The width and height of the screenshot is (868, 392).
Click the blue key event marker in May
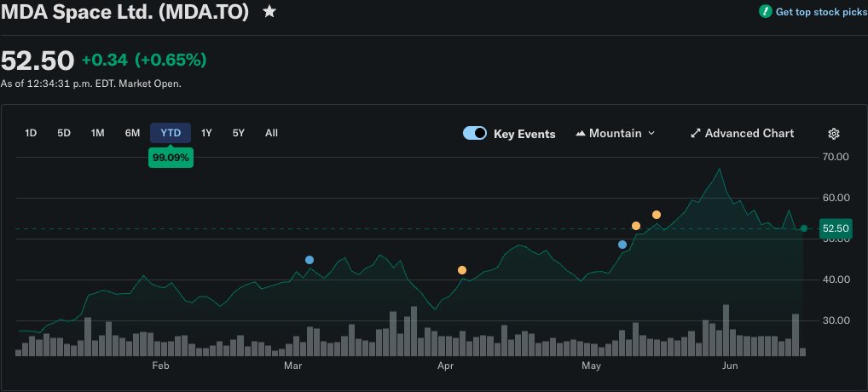[x=622, y=245]
